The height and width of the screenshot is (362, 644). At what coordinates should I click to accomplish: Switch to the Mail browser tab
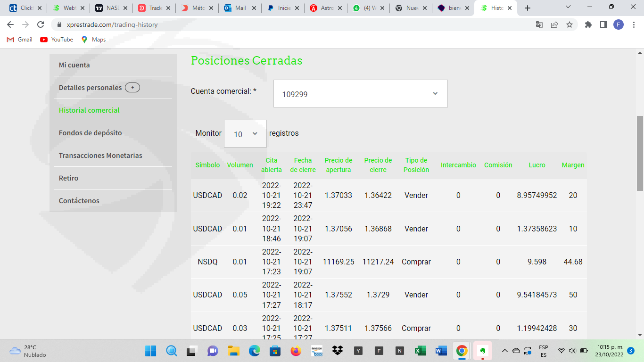click(239, 8)
